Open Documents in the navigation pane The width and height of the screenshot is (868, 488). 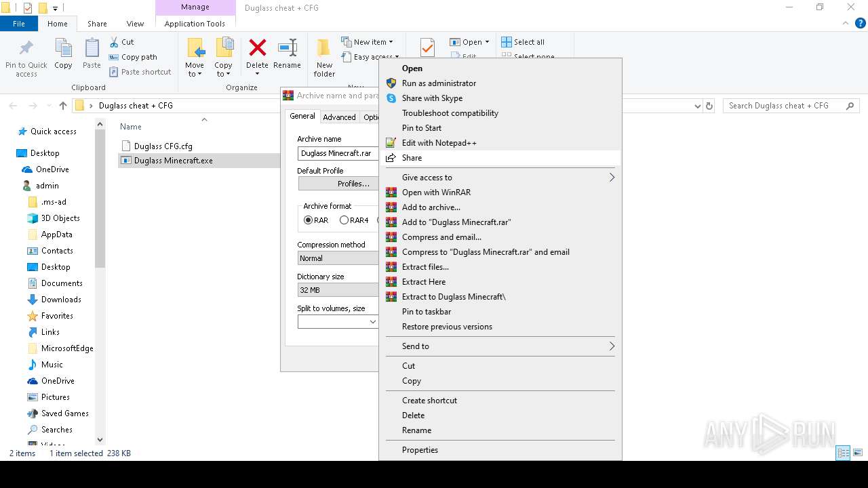click(x=62, y=283)
